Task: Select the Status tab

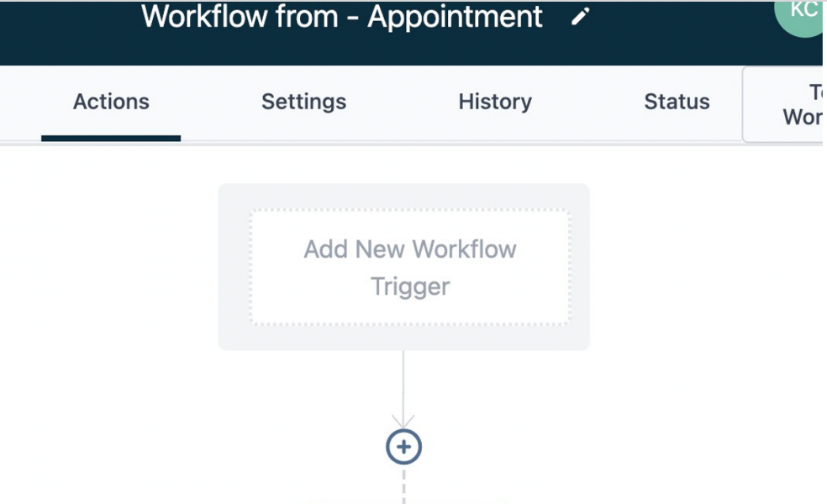Action: 677,102
